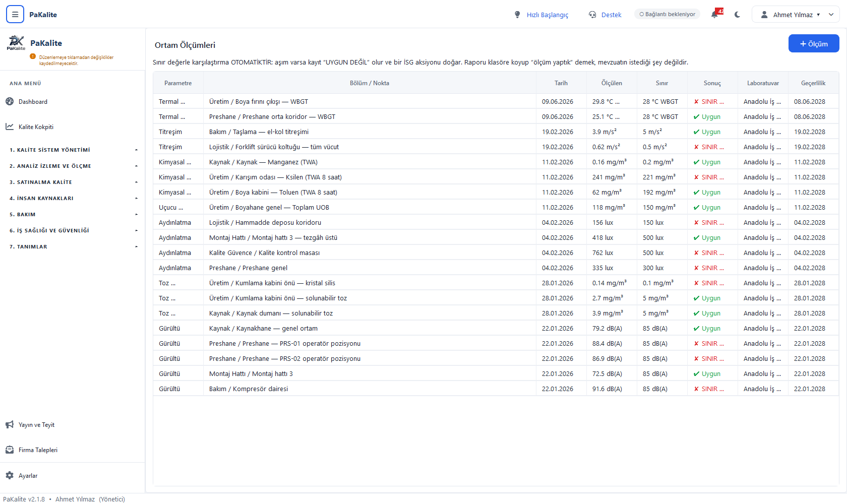This screenshot has width=847, height=504.
Task: Click the Destek link in header
Action: [x=611, y=15]
